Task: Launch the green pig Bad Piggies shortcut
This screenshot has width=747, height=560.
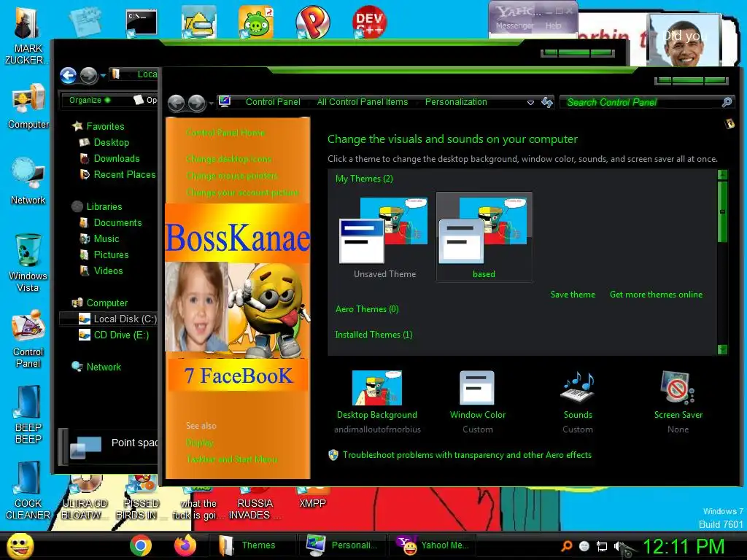Action: 256,23
